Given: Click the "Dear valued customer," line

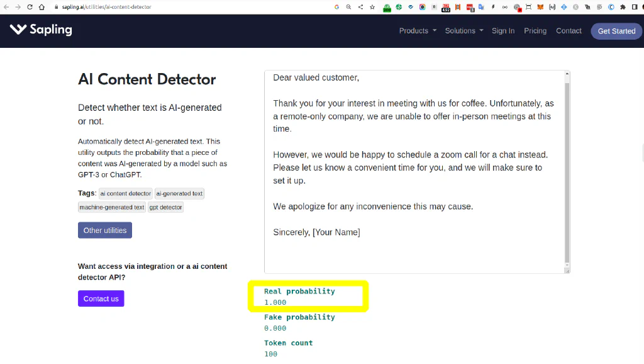Looking at the screenshot, I should tap(316, 77).
